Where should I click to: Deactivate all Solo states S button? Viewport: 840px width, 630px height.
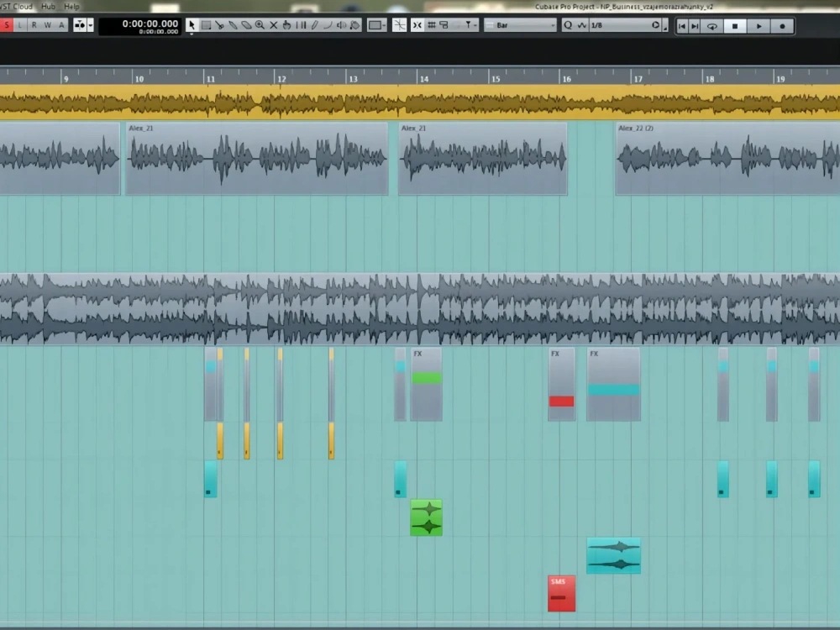tap(6, 25)
